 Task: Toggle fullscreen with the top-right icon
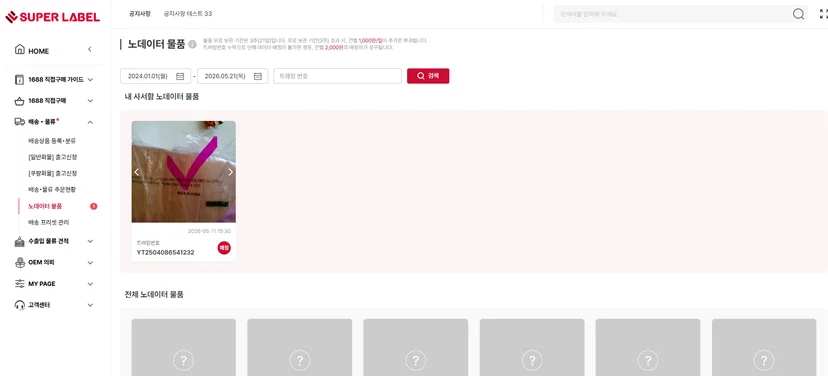[823, 14]
